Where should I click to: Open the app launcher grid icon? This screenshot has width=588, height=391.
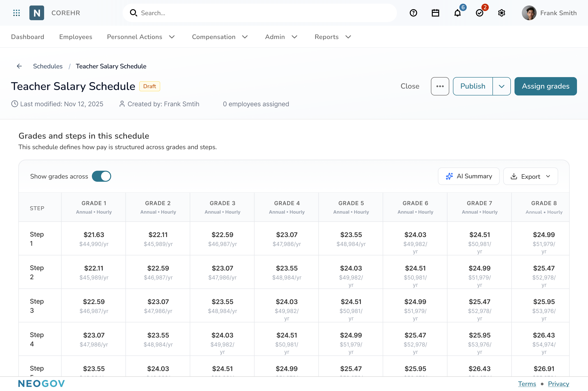pyautogui.click(x=17, y=13)
